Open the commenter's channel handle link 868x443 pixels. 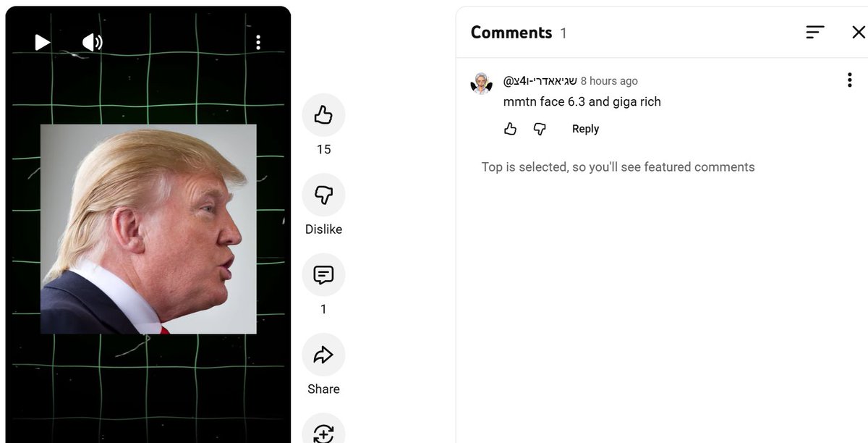pyautogui.click(x=540, y=80)
